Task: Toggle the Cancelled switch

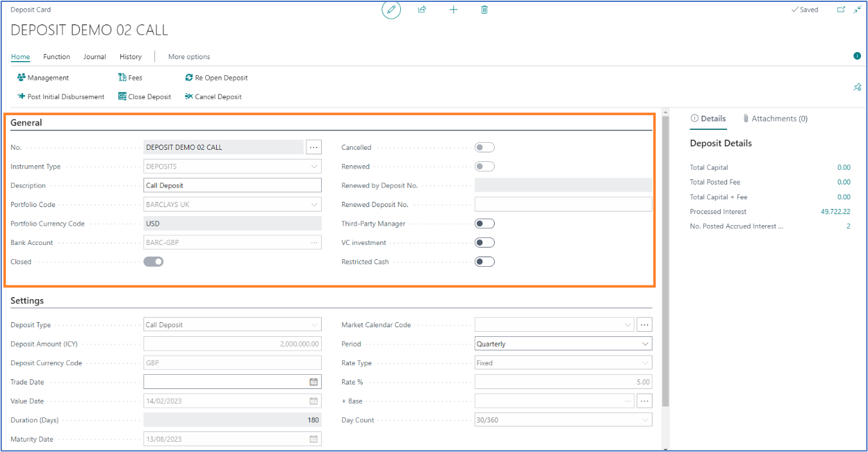Action: click(485, 147)
